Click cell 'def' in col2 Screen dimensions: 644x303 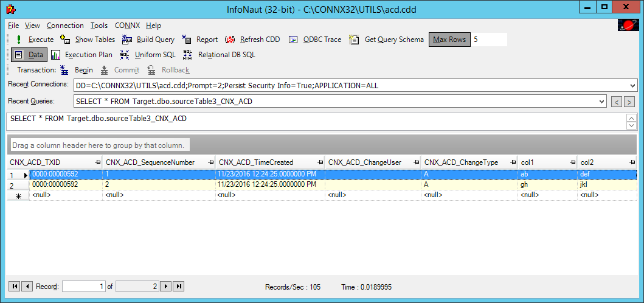(x=607, y=175)
